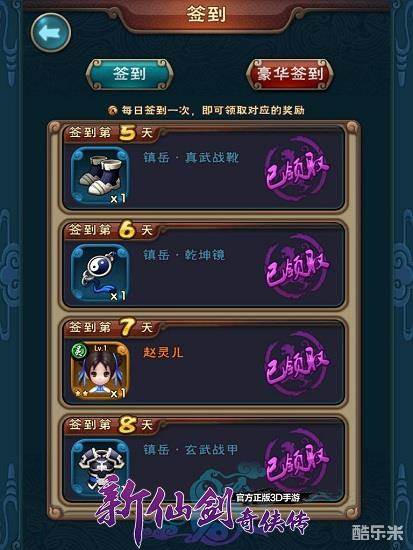Select the 真武战靴 boots reward icon
The image size is (413, 550).
click(x=100, y=176)
